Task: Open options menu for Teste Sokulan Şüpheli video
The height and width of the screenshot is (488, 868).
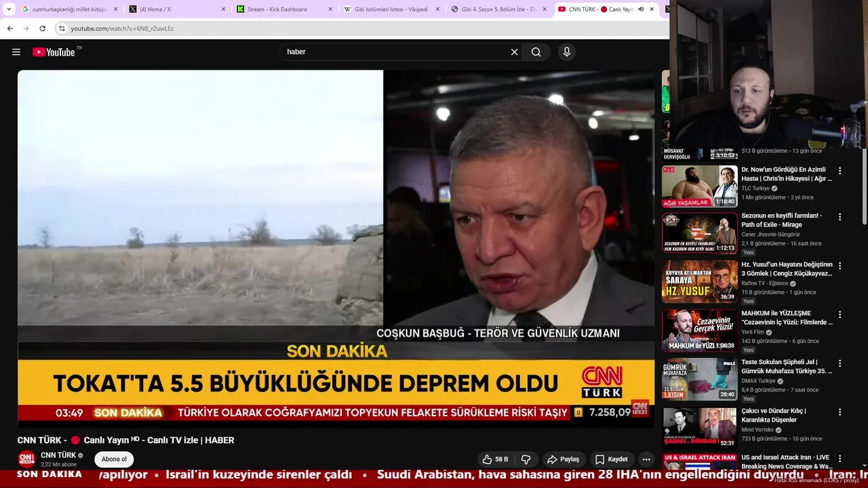Action: [840, 363]
